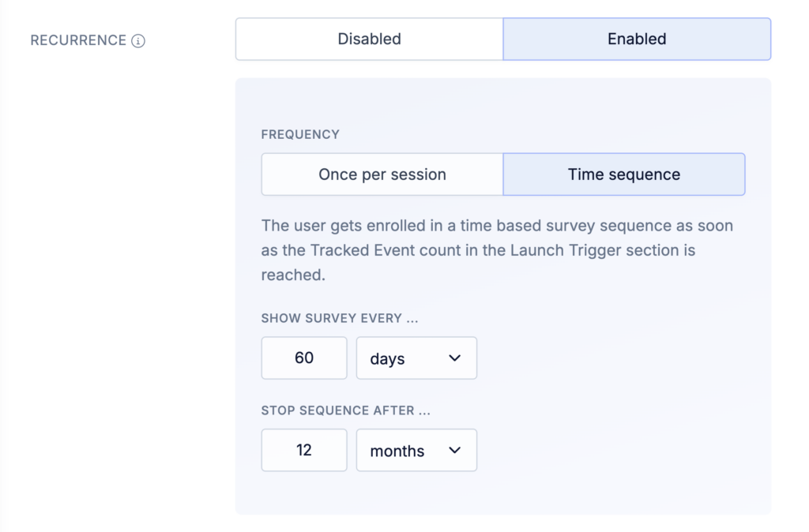809x532 pixels.
Task: Click the SHOW SURVEY EVERY label
Action: pos(340,319)
